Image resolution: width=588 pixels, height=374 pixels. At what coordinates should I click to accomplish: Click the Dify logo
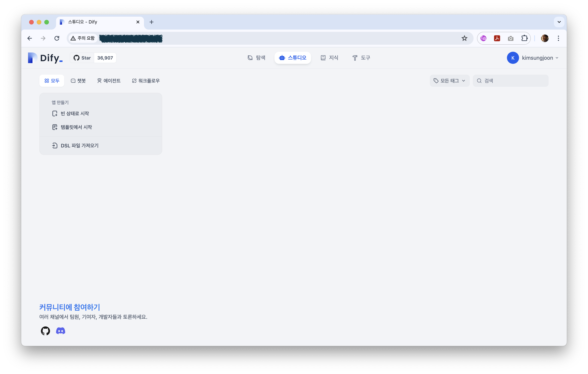[45, 58]
